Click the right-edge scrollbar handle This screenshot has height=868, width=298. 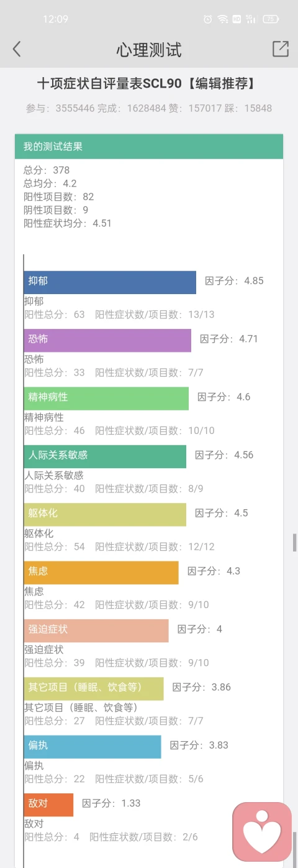(x=295, y=542)
